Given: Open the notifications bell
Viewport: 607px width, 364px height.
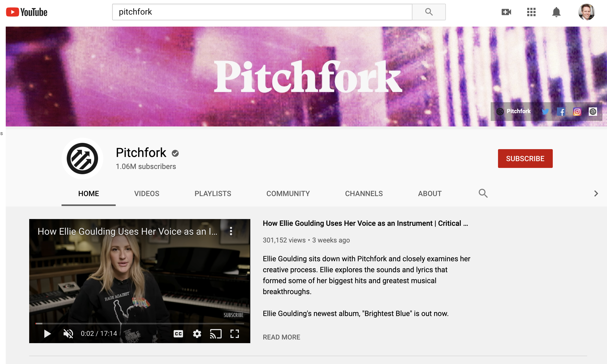Looking at the screenshot, I should (556, 12).
